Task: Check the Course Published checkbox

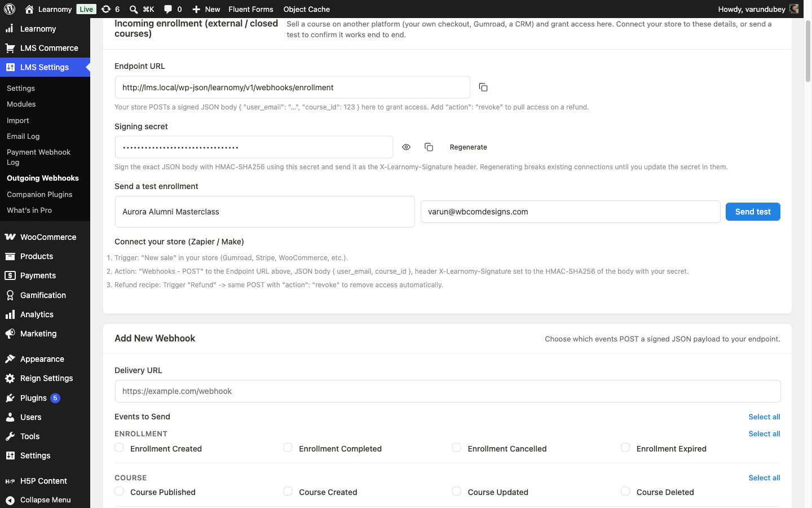Action: [x=119, y=491]
